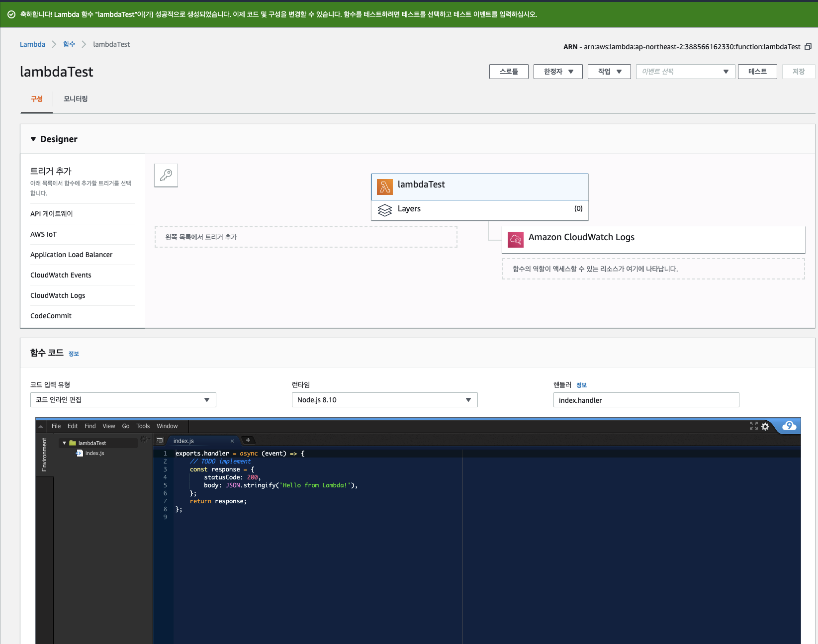
Task: Go to Lambda breadcrumb link
Action: (32, 44)
